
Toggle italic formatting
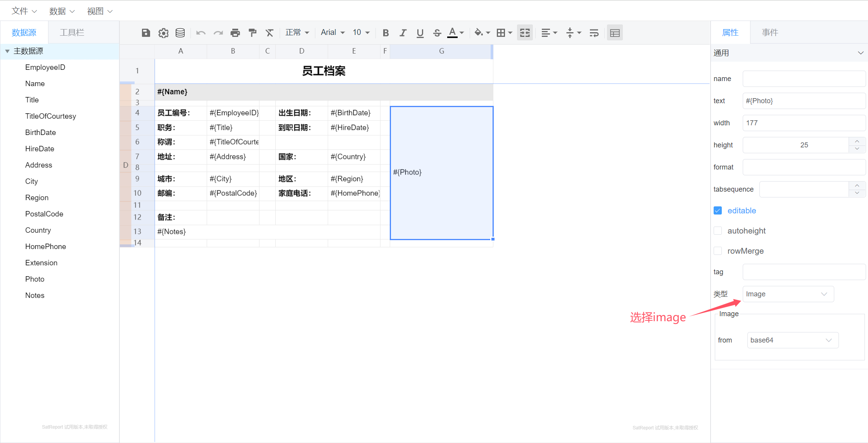(x=403, y=33)
